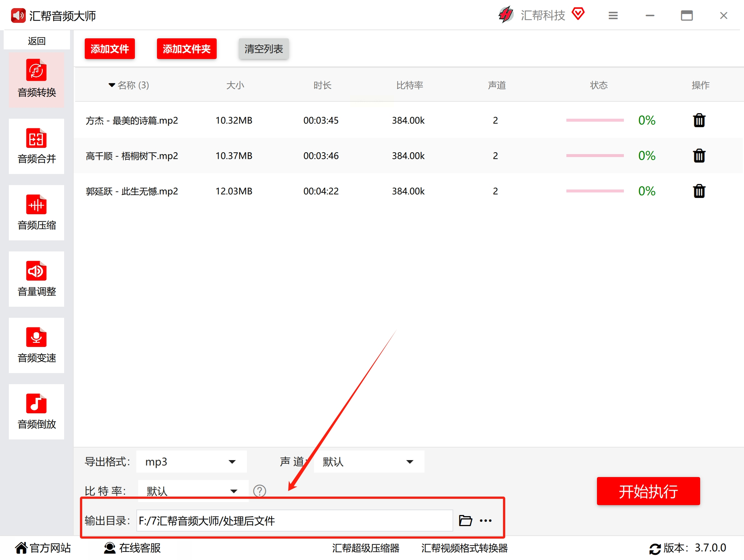Select the 音频压缩 audio compression tool
This screenshot has width=744, height=560.
(36, 213)
